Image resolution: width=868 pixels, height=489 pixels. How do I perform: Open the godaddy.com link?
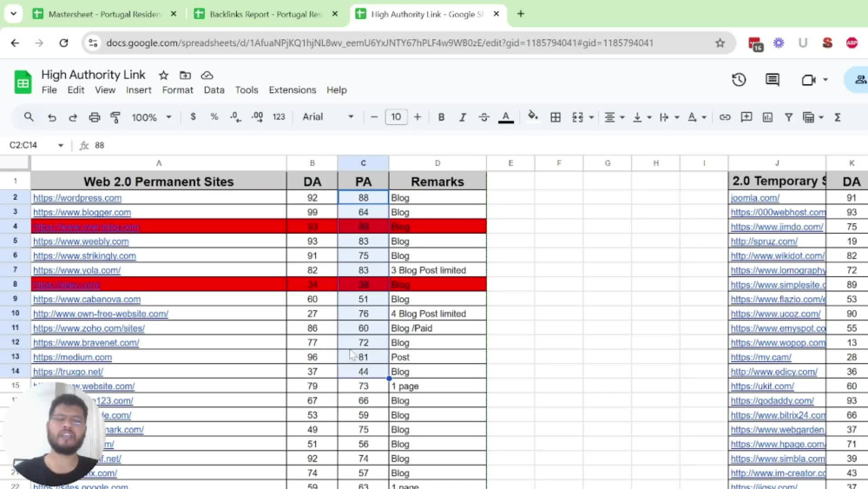(x=772, y=400)
